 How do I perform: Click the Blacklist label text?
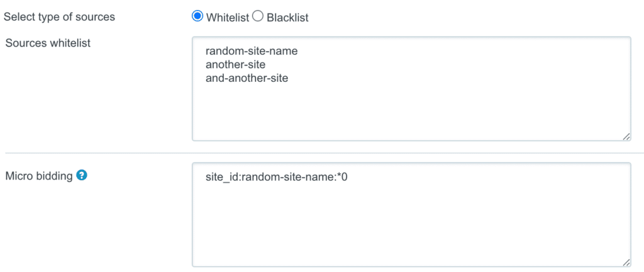coord(287,18)
